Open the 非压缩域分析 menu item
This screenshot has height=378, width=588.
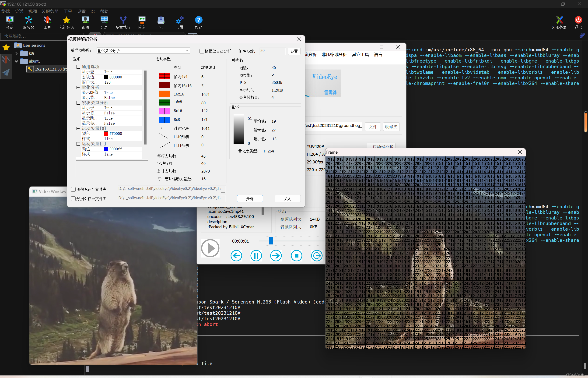point(334,54)
